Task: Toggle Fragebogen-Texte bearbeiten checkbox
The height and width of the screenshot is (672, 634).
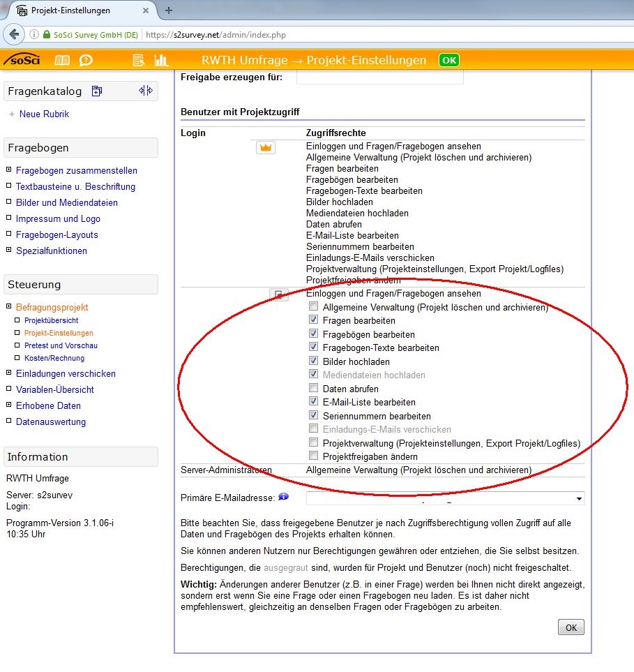Action: pos(314,347)
